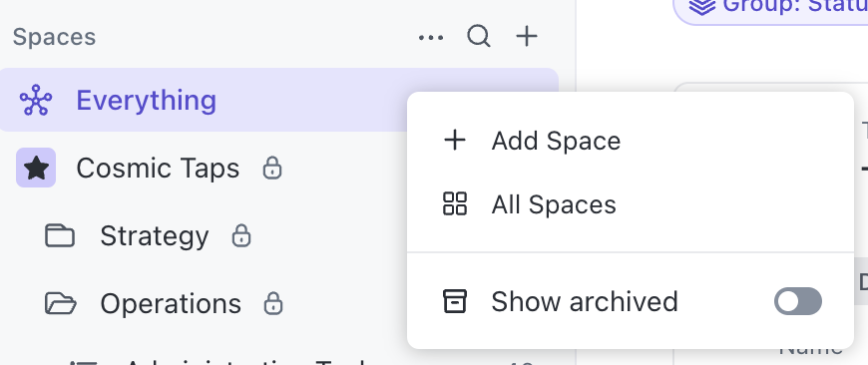The width and height of the screenshot is (868, 365).
Task: Open the Cosmic Taps space
Action: [x=158, y=169]
